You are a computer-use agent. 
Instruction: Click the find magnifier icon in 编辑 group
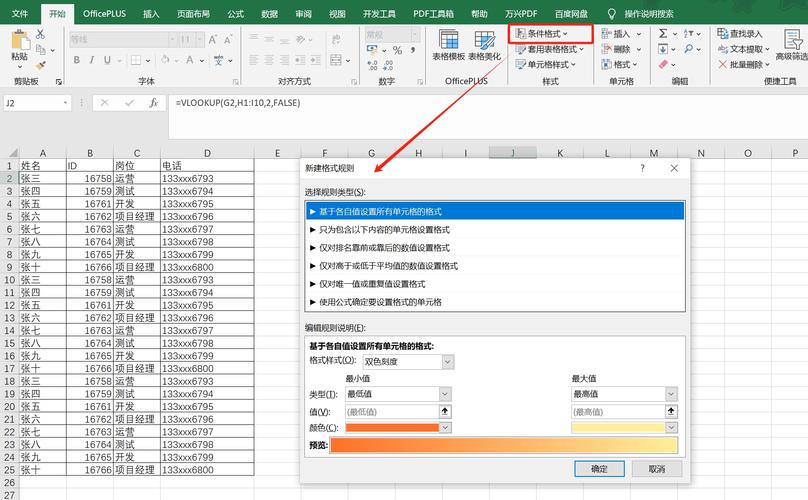pos(689,49)
